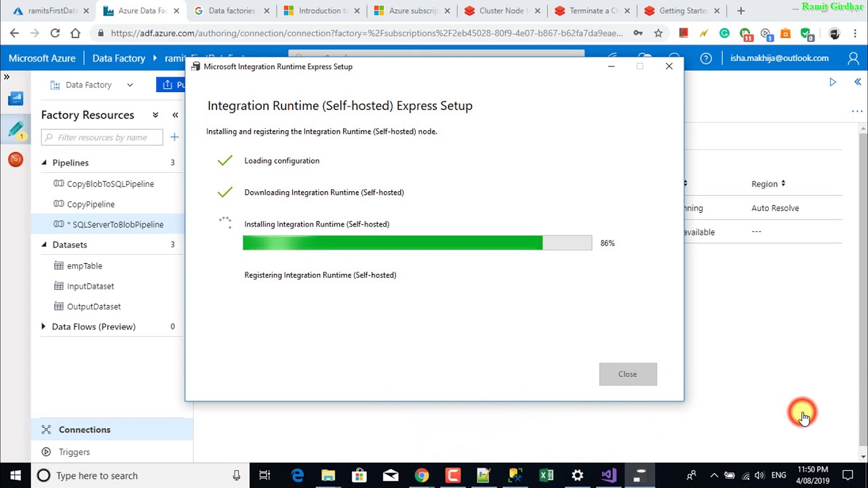This screenshot has width=868, height=488.
Task: Click the installation progress bar at 86%
Action: (417, 243)
